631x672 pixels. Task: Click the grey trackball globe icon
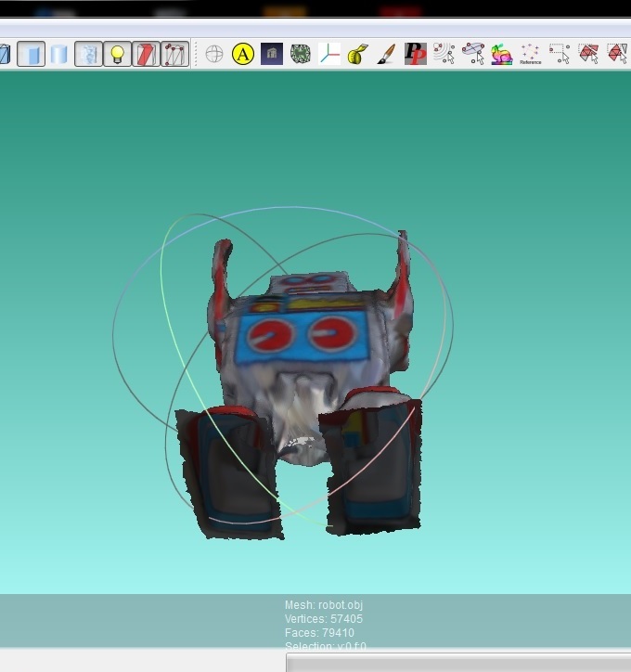214,54
